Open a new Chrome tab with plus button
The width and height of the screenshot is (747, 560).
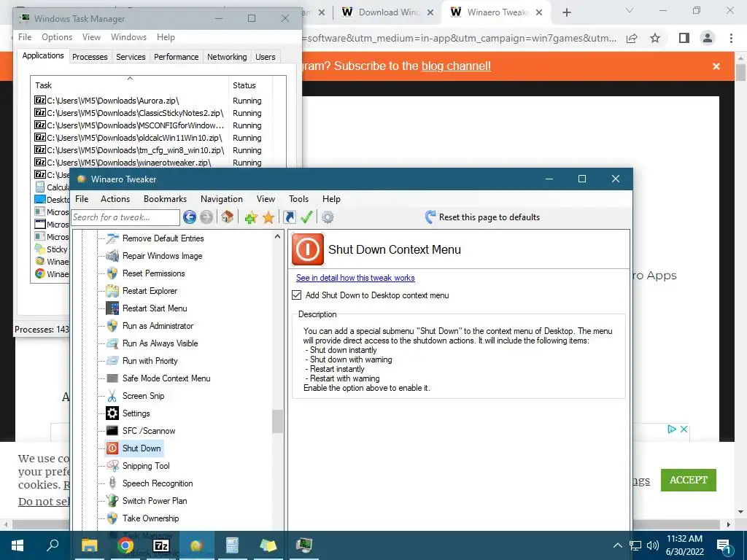click(x=566, y=12)
